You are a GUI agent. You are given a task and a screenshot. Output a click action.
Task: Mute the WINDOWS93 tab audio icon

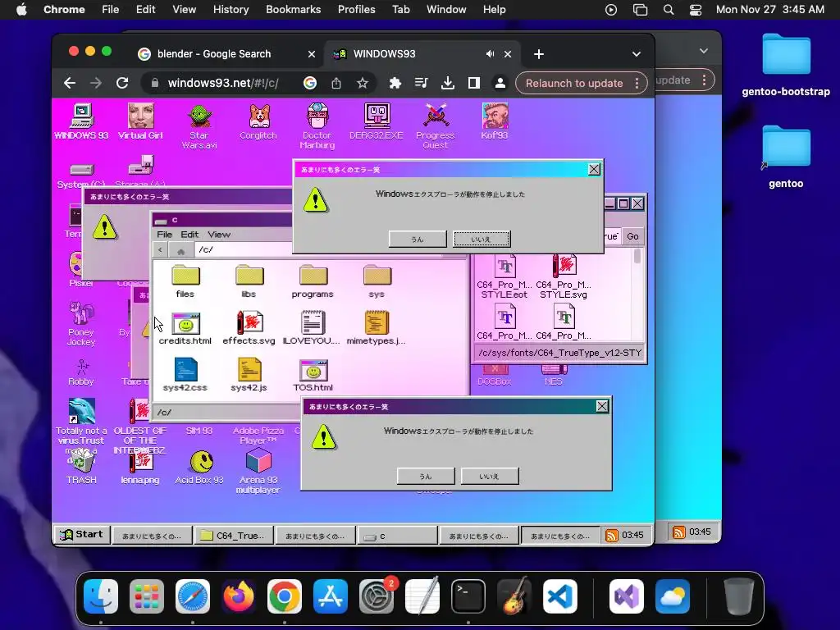coord(490,54)
